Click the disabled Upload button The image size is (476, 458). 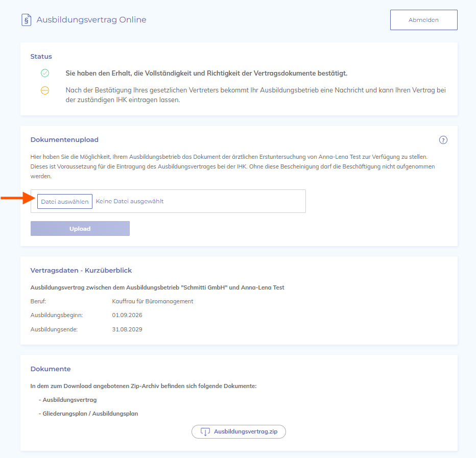click(80, 229)
